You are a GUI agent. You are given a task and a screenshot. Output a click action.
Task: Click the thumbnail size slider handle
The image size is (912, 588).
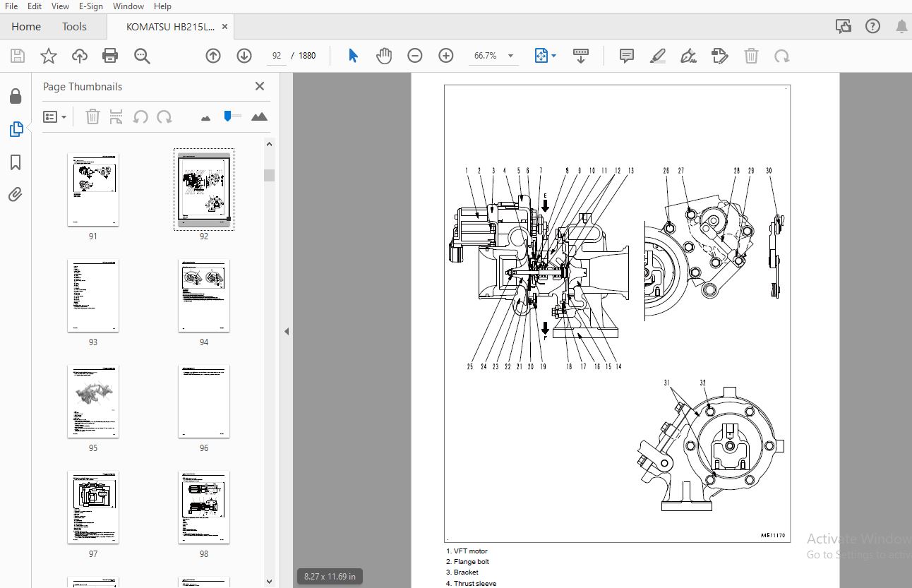227,116
